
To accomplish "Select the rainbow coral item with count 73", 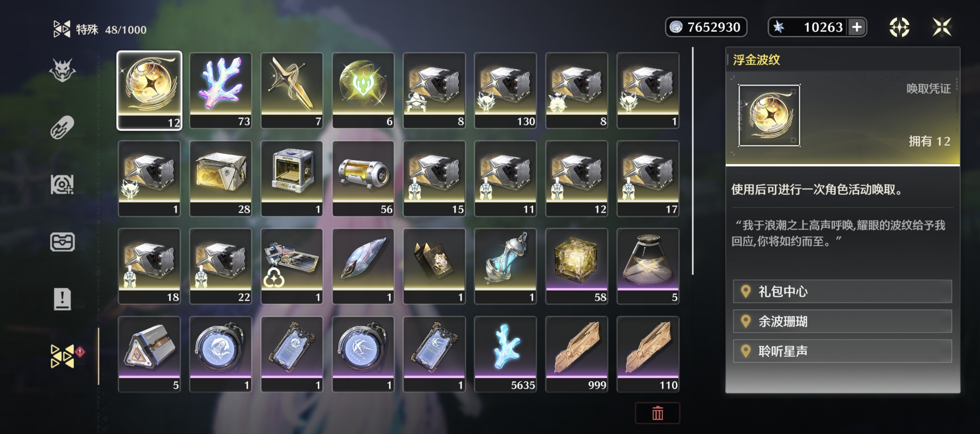I will [x=221, y=91].
